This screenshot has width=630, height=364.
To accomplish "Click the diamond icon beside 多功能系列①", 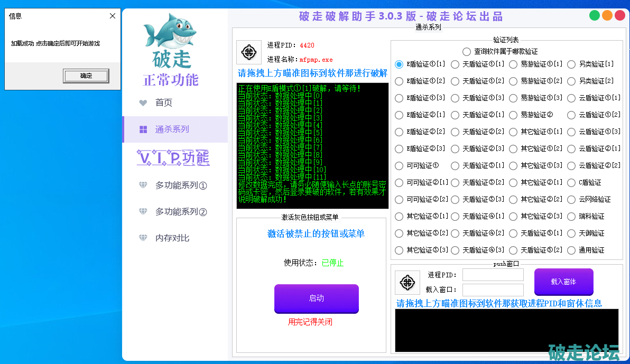I will click(x=143, y=185).
